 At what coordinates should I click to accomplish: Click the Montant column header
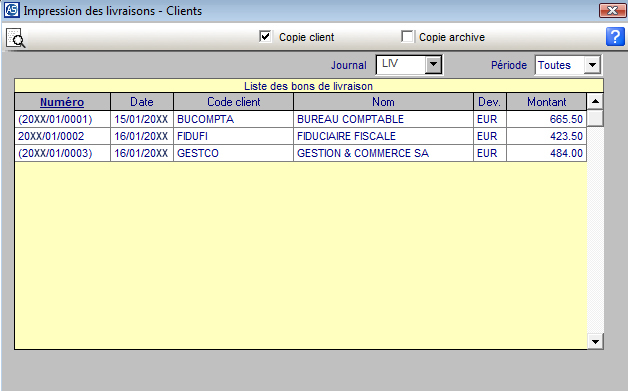[546, 102]
